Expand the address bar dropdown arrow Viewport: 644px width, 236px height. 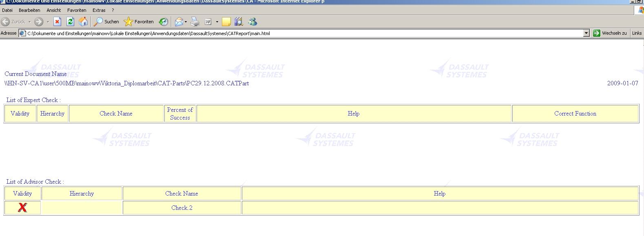coord(586,33)
